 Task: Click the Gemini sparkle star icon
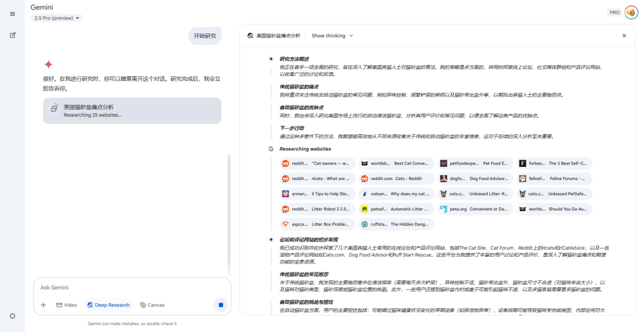pyautogui.click(x=48, y=64)
